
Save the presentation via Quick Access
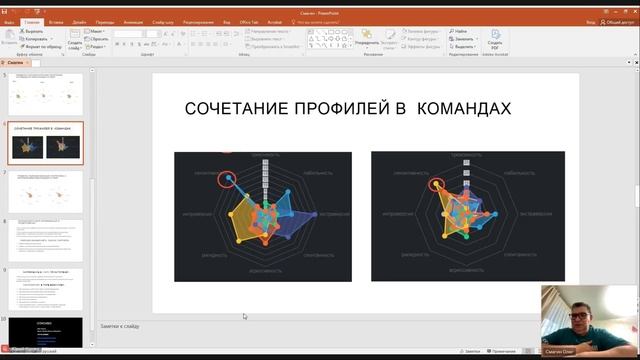click(x=4, y=12)
